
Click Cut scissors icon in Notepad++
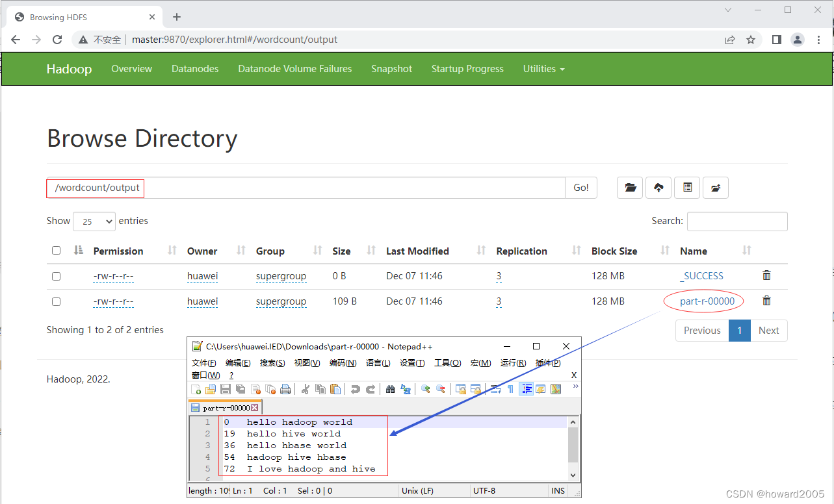(x=305, y=389)
